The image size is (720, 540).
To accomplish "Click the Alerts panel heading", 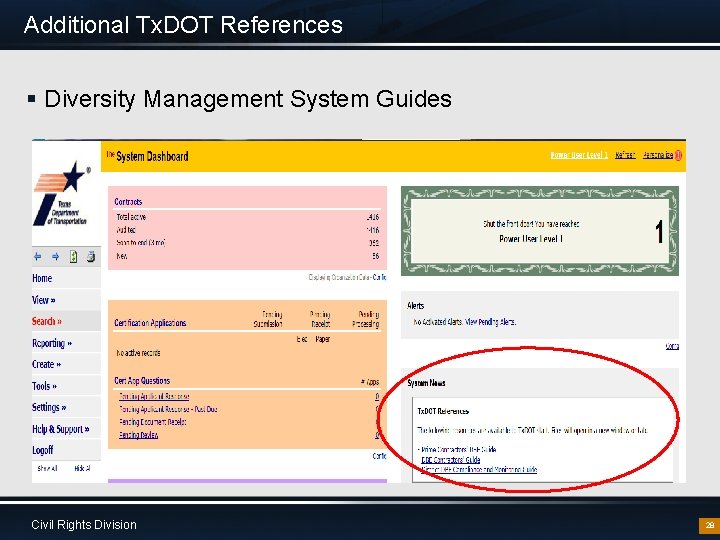I will click(416, 306).
